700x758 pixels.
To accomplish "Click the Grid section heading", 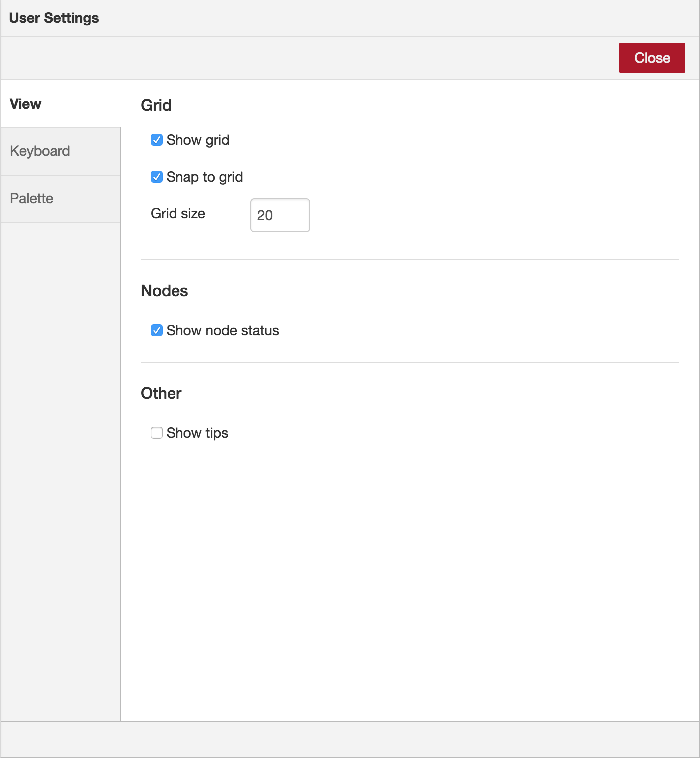I will (x=156, y=105).
